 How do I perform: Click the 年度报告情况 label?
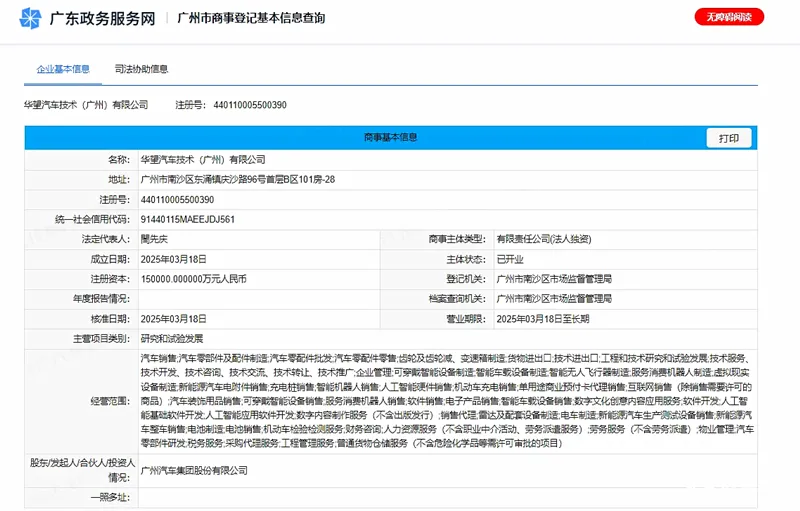click(102, 299)
